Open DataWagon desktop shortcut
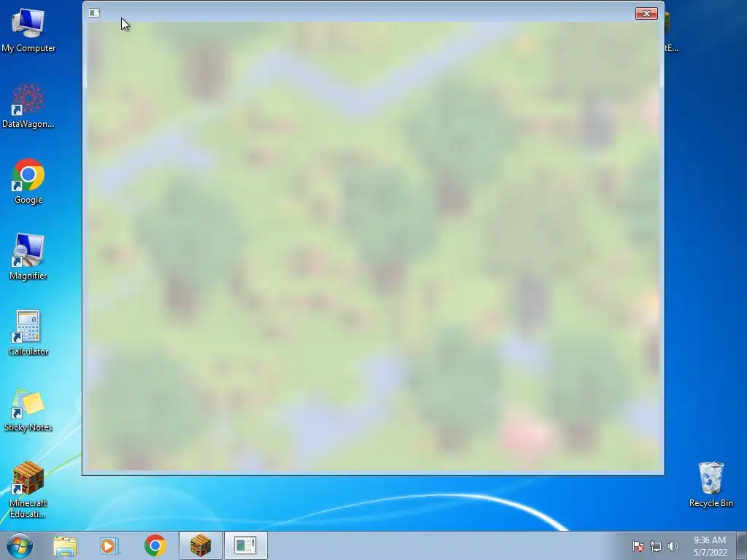Screen dimensions: 747x560 (28, 106)
